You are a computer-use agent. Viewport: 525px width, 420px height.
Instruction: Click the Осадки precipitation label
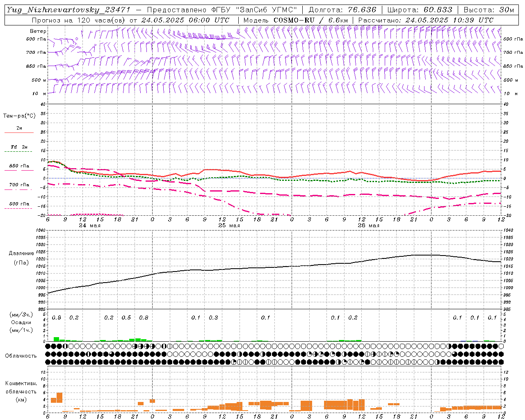pos(21,322)
